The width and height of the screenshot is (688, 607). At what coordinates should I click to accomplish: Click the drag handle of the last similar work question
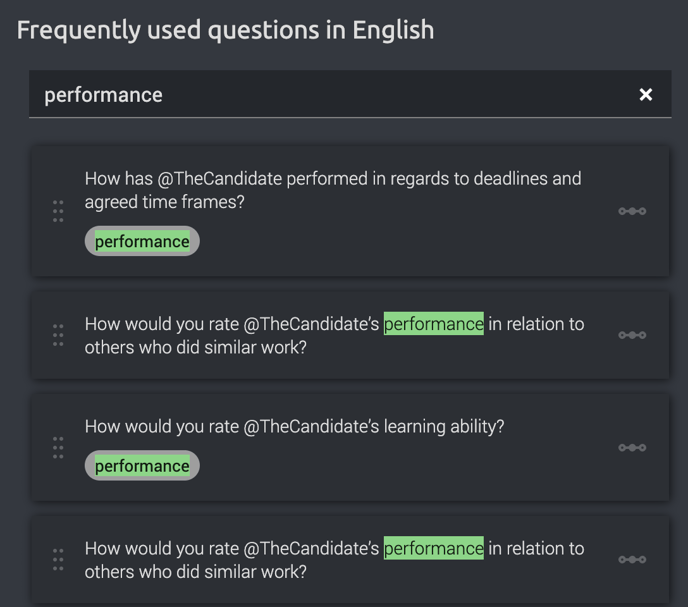coord(58,560)
